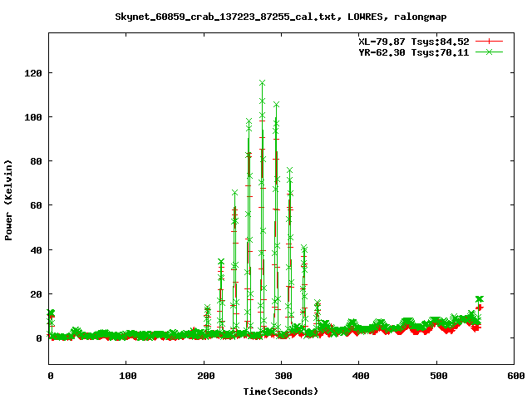532x399 pixels.
Task: Click the x-axis tick label 600
Action: pos(516,376)
